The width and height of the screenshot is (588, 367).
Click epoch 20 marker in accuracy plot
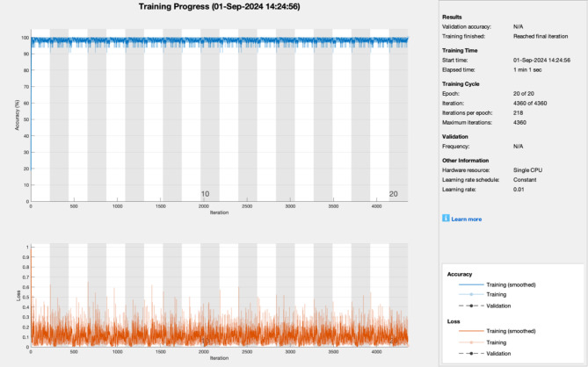coord(393,194)
